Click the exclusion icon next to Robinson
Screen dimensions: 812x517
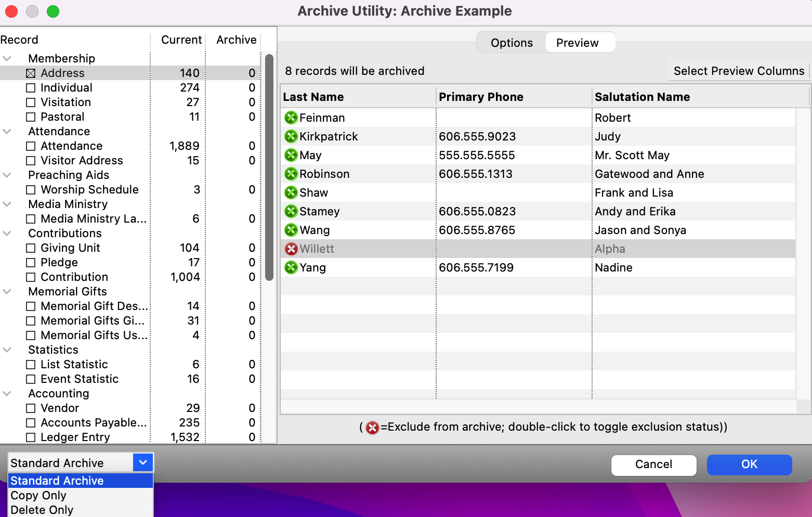[291, 174]
